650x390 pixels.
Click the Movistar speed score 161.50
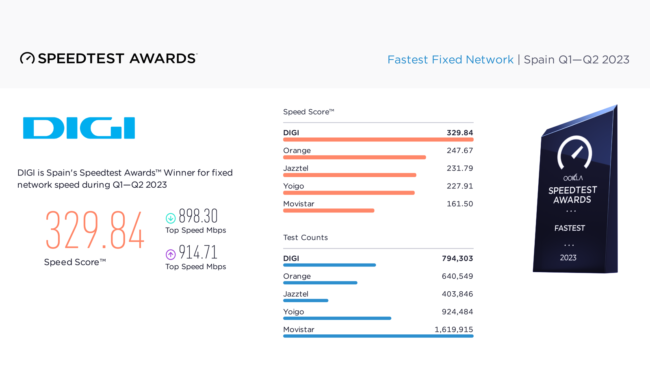click(x=460, y=204)
